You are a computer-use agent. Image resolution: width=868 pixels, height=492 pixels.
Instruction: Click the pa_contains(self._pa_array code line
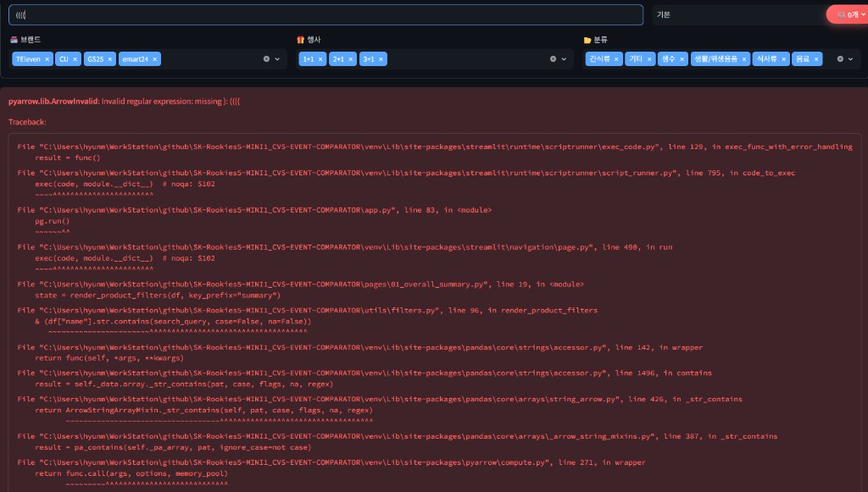coord(173,447)
